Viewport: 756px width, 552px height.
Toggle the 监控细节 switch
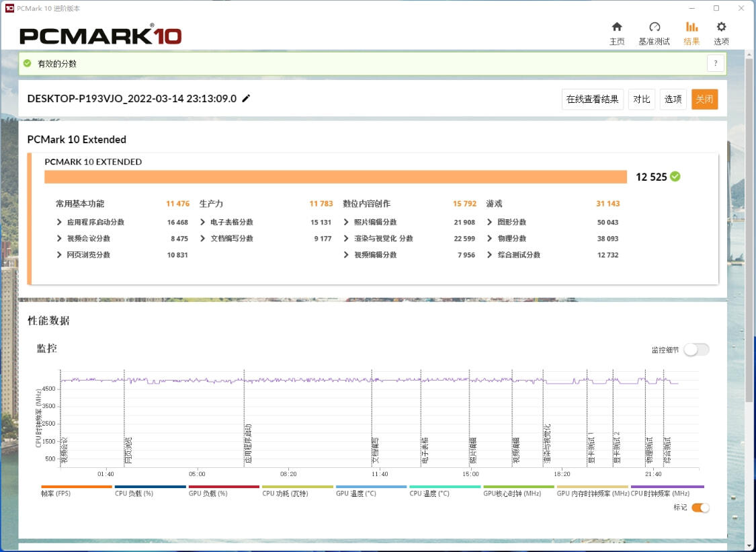click(696, 350)
